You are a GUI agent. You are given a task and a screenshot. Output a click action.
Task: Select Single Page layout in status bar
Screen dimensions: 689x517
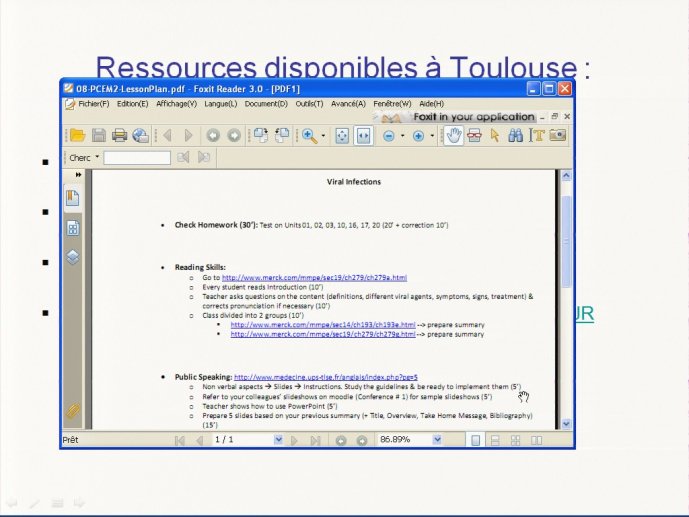[475, 440]
